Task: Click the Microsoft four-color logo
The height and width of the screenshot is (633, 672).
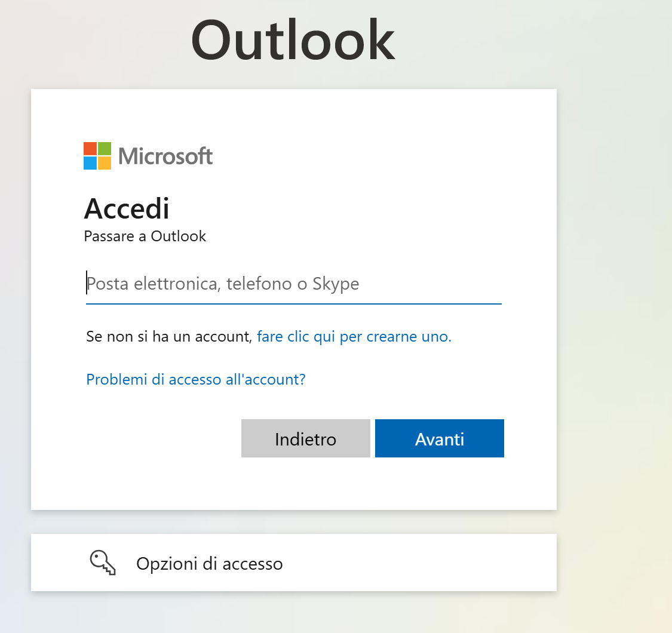Action: [97, 156]
